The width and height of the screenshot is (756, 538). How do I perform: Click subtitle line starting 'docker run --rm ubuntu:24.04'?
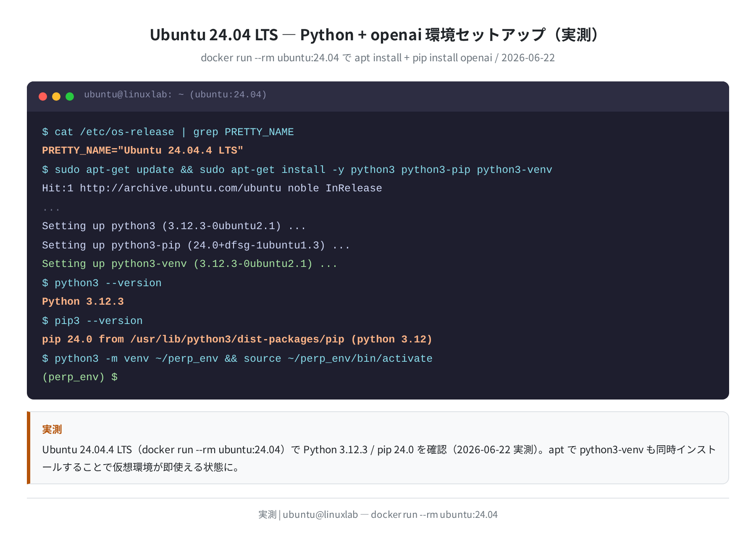click(x=378, y=58)
